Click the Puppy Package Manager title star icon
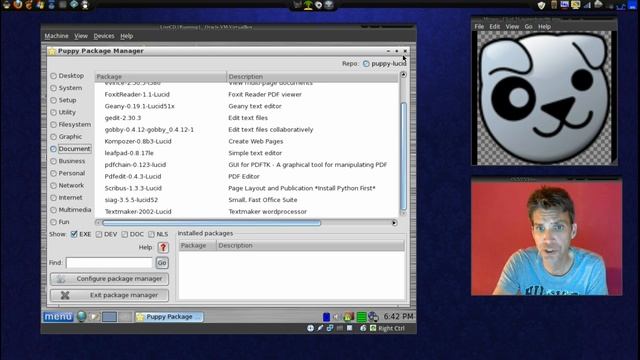This screenshot has width=640, height=360. [x=52, y=51]
